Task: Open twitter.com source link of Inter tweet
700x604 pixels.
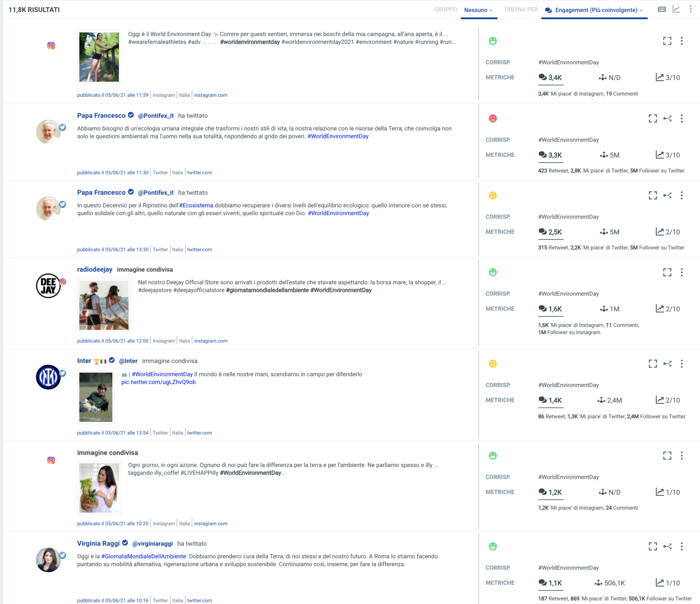Action: [199, 433]
